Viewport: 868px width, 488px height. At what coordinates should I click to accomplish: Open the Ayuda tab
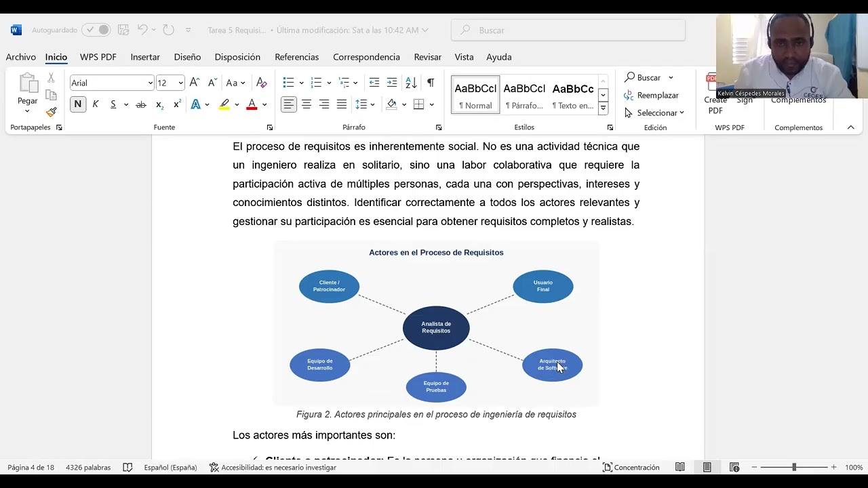point(498,57)
